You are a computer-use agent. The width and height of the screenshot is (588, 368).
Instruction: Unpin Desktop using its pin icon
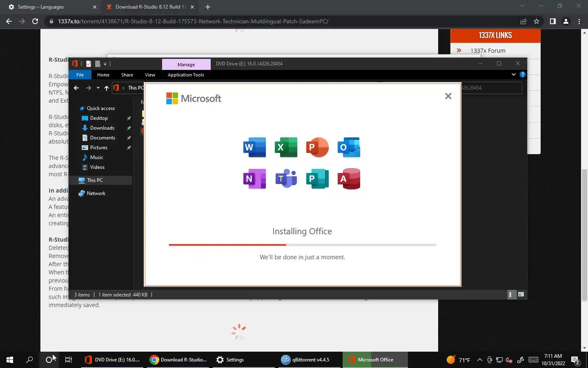click(129, 118)
